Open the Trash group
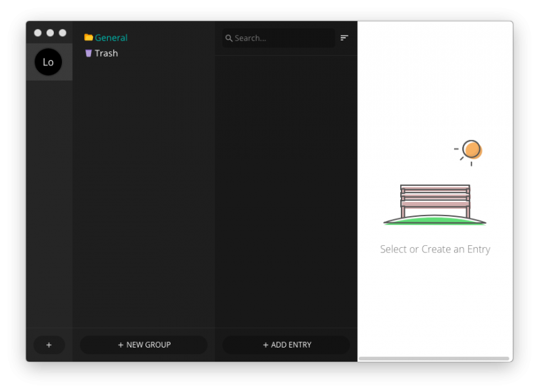Image resolution: width=539 pixels, height=392 pixels. (x=106, y=53)
